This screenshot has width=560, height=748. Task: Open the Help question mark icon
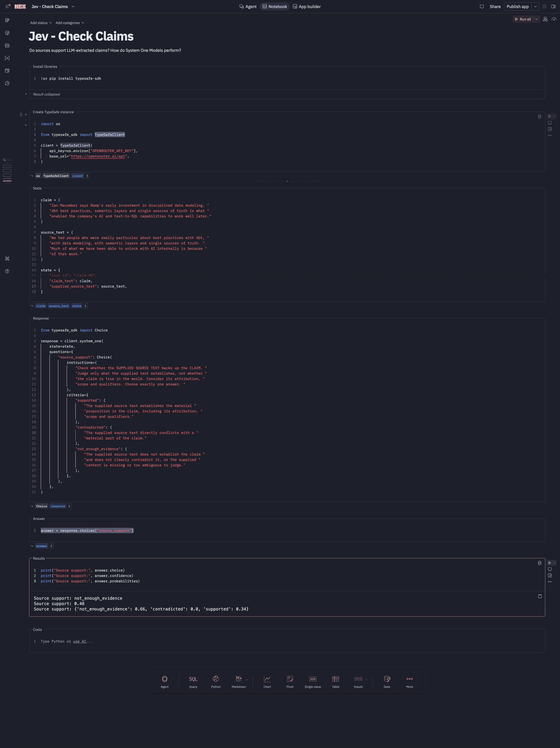7,271
